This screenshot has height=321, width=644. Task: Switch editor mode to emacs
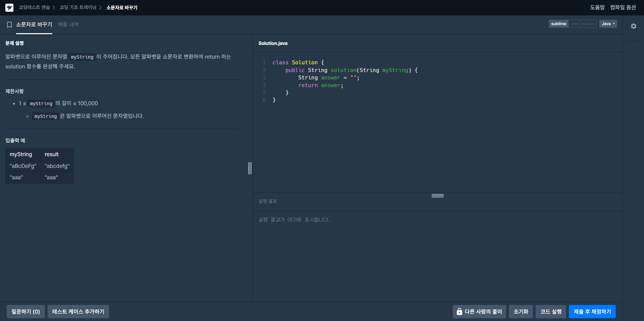(588, 24)
